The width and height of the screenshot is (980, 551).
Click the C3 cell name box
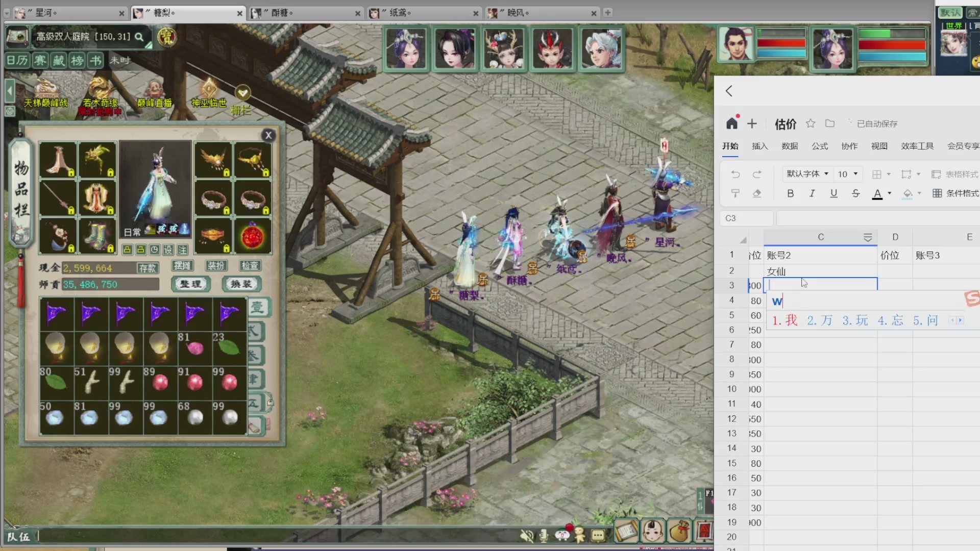point(746,218)
